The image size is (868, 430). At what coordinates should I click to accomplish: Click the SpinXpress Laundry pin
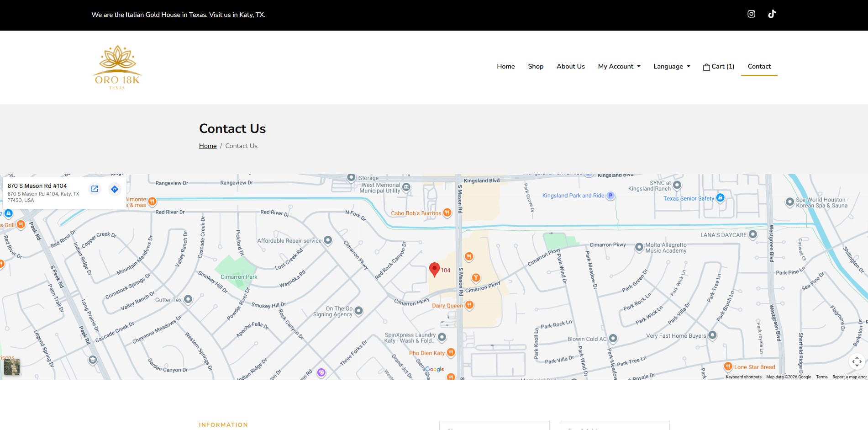point(442,337)
